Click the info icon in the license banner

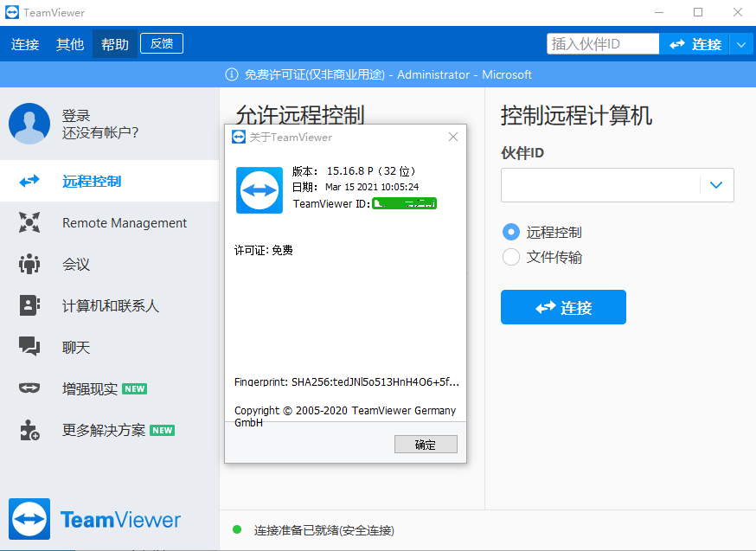pos(232,74)
